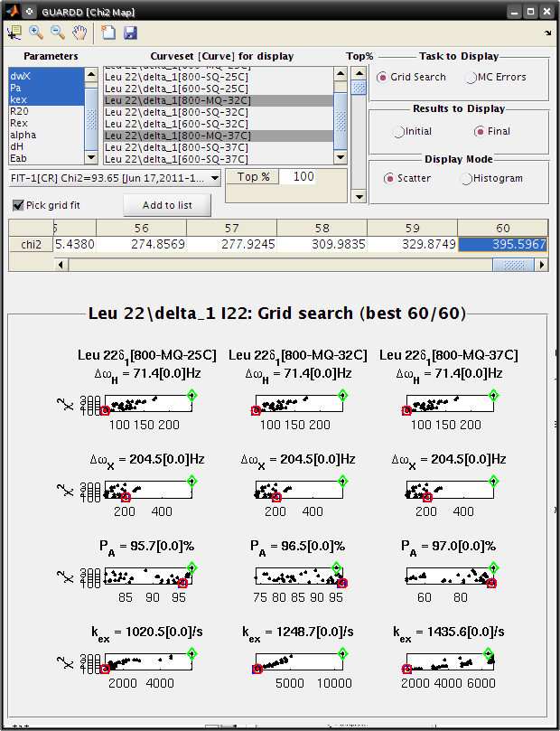This screenshot has width=560, height=731.
Task: Select curve Leu 22\delta_1[800-SQ-37C]
Action: [x=219, y=147]
